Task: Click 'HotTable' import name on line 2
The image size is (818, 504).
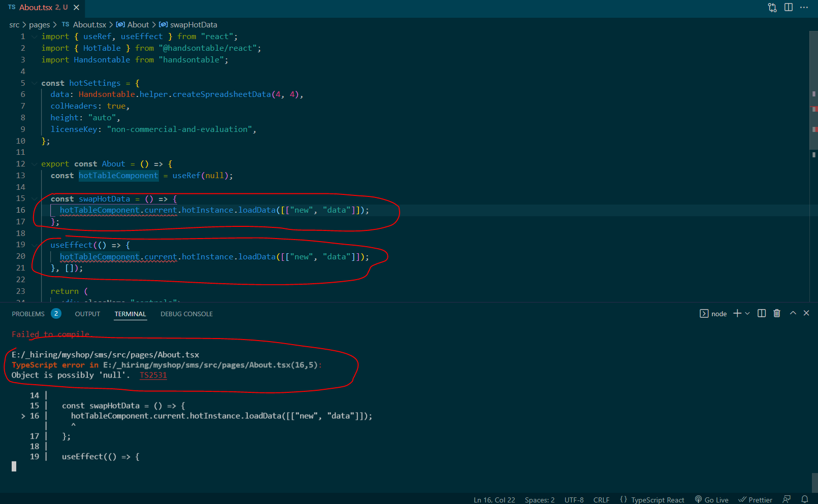Action: (102, 48)
